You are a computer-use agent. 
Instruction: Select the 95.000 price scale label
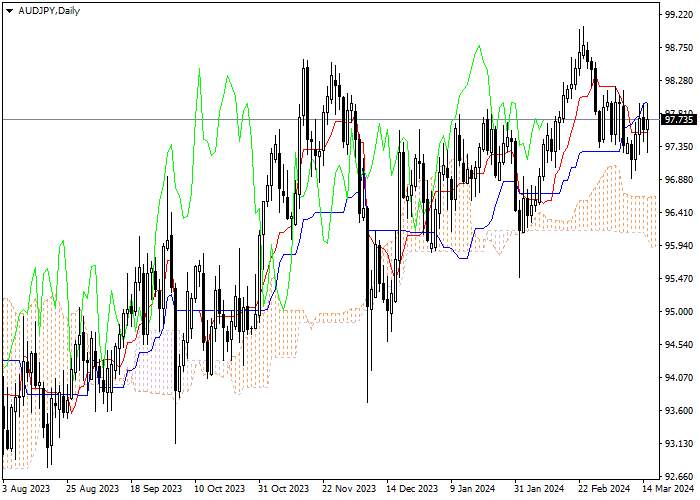679,312
